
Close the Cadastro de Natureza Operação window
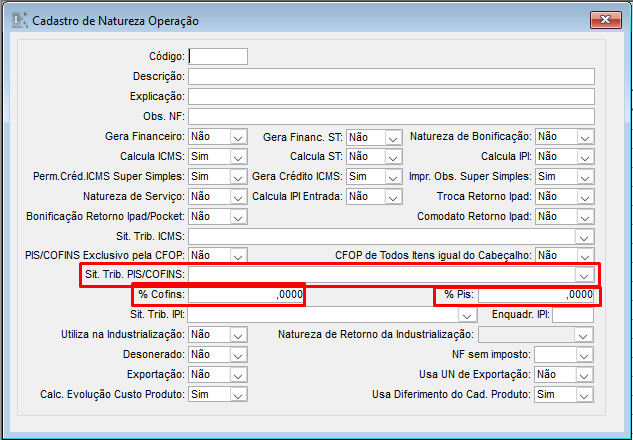(x=602, y=20)
